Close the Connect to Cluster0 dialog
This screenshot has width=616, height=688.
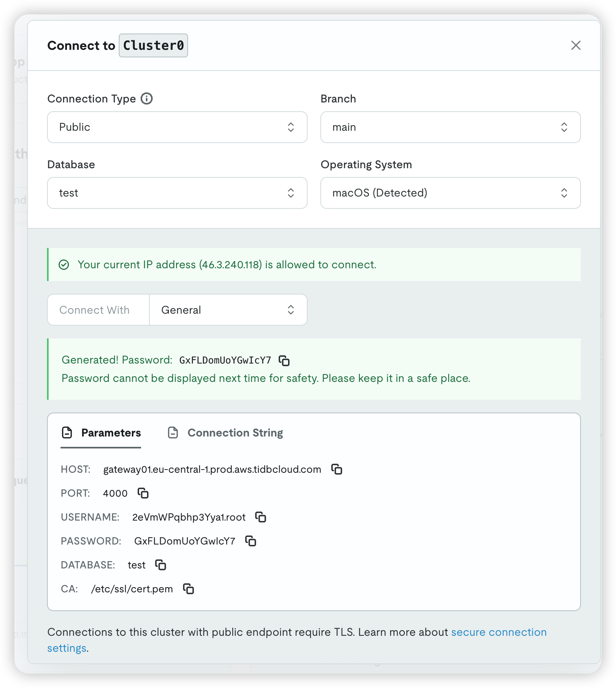576,45
